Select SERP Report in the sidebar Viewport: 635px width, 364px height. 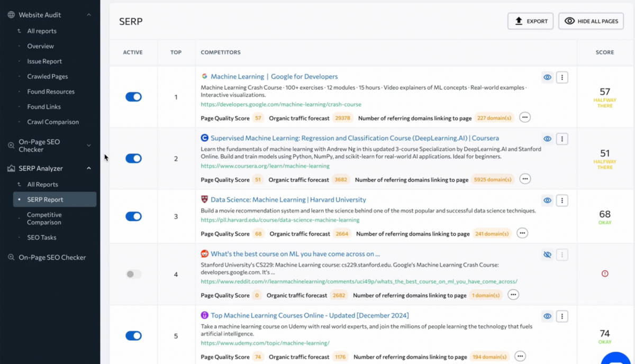point(55,199)
